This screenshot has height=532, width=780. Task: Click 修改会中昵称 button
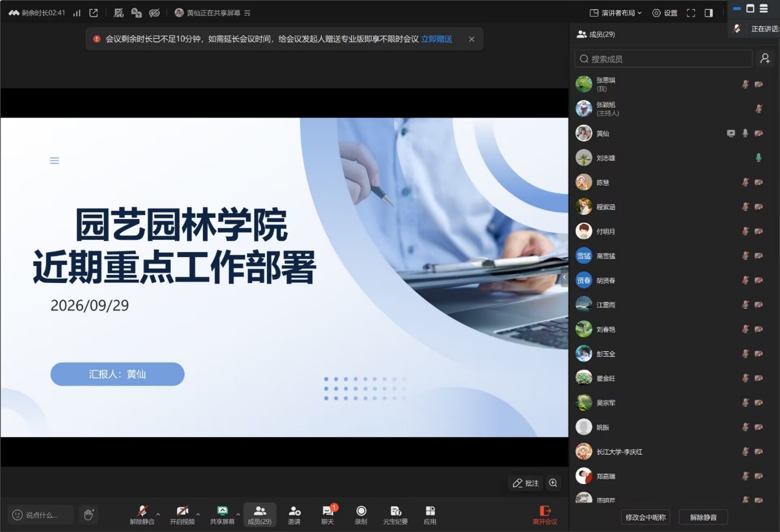pos(645,517)
